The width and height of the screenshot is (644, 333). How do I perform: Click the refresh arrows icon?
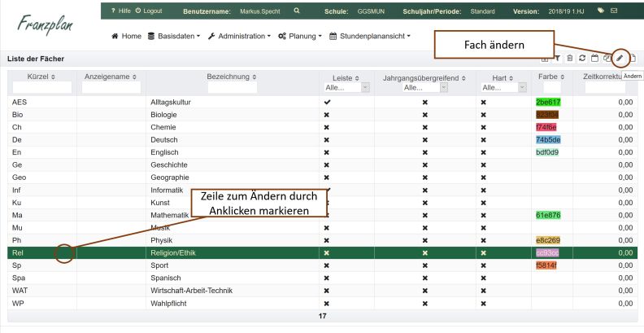[582, 58]
